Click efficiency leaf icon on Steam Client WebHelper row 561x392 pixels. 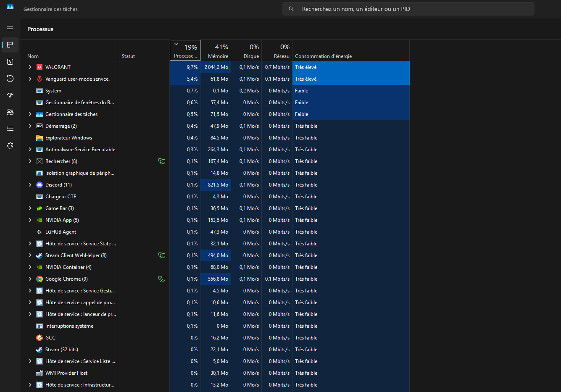(x=161, y=255)
